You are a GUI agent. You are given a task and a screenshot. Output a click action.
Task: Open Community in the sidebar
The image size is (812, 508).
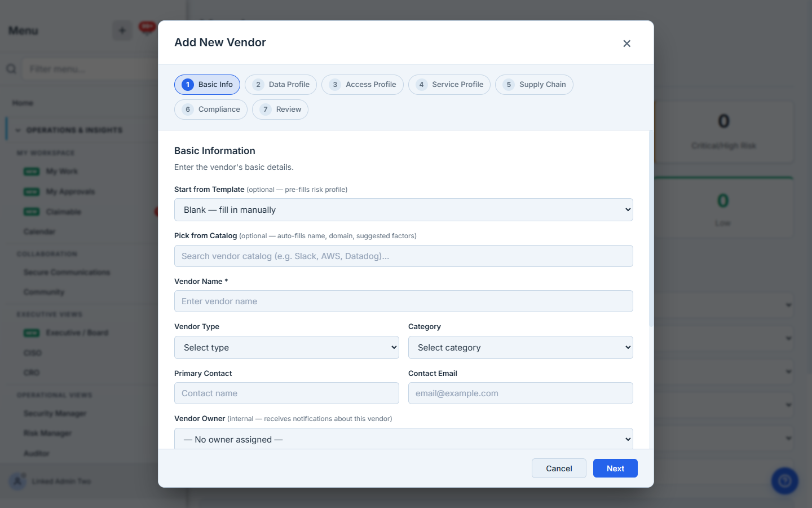coord(44,292)
